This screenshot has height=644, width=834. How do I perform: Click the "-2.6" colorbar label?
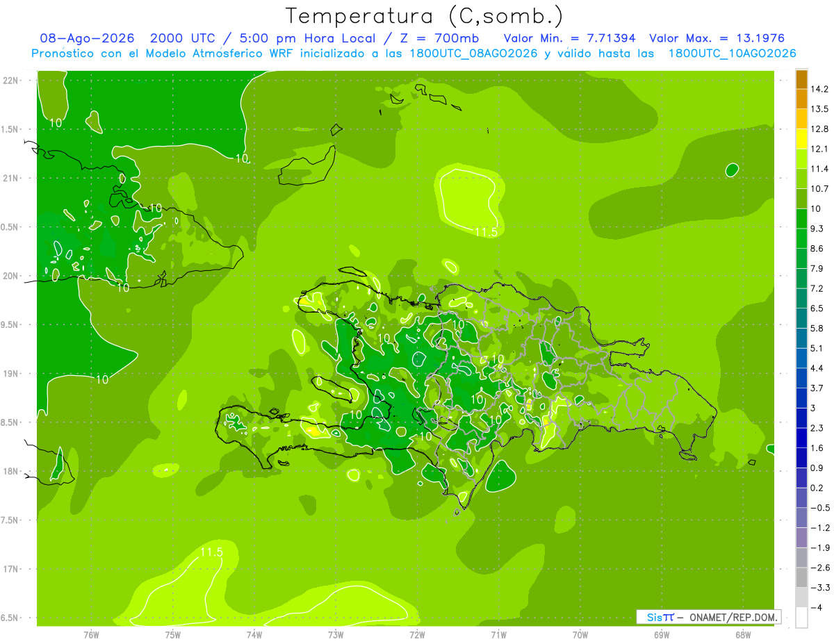click(821, 568)
